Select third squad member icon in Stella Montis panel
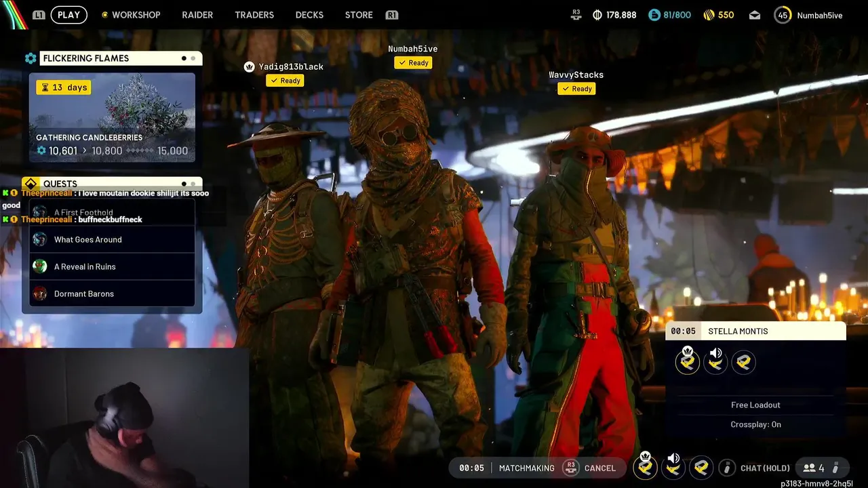The image size is (868, 488). click(x=743, y=362)
